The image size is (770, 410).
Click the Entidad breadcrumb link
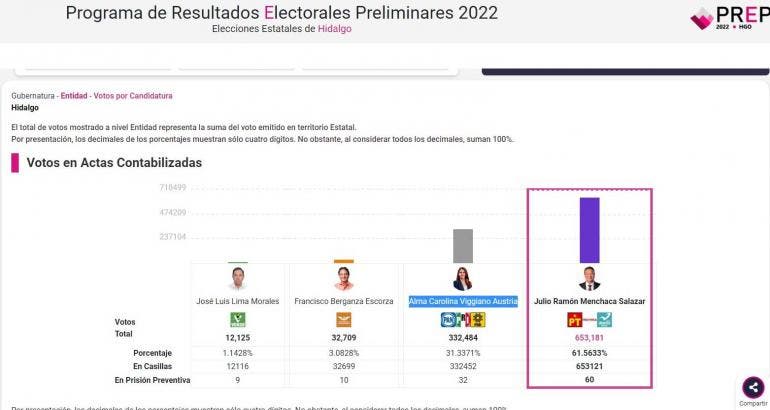coord(74,96)
